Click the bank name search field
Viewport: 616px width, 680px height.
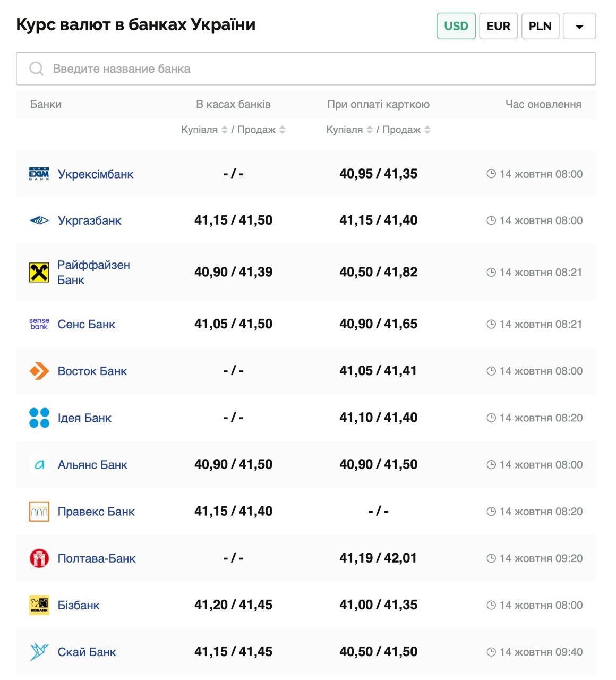pos(306,69)
